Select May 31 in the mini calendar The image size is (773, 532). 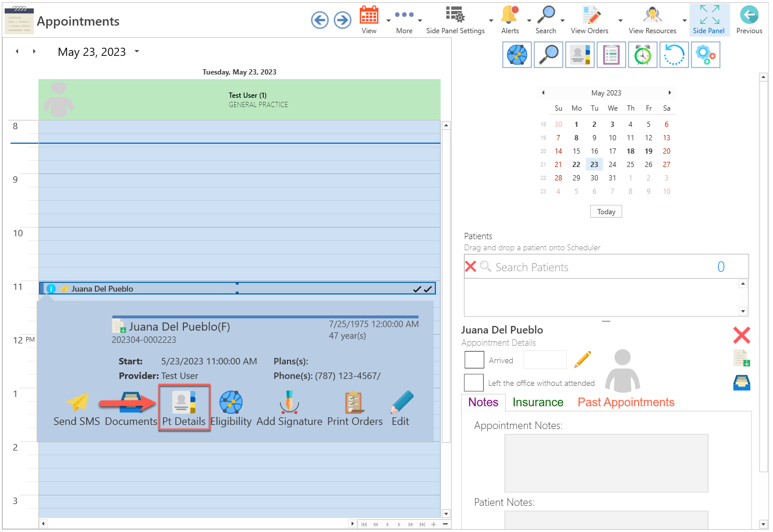coord(612,178)
